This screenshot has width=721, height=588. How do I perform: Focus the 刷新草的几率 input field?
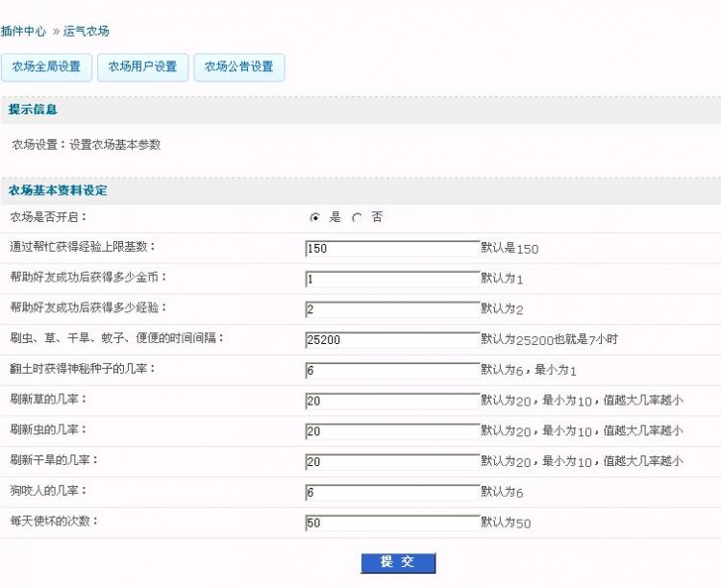(x=391, y=401)
